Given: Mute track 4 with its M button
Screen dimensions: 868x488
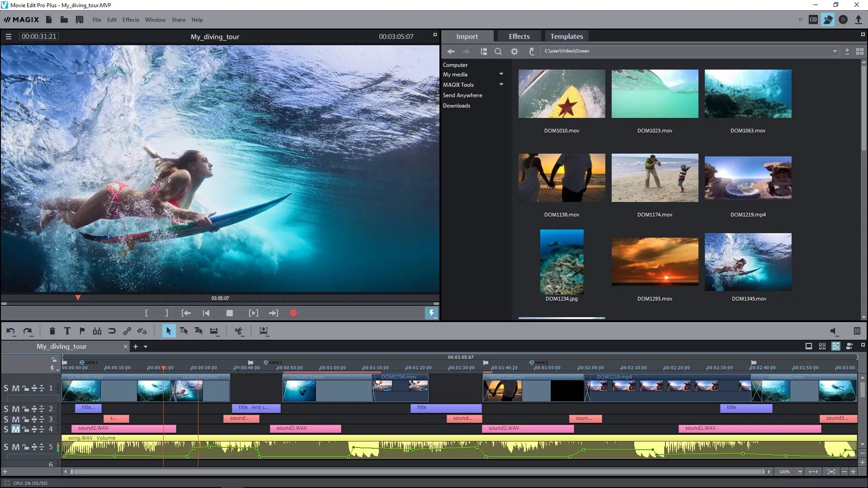Looking at the screenshot, I should pos(15,429).
